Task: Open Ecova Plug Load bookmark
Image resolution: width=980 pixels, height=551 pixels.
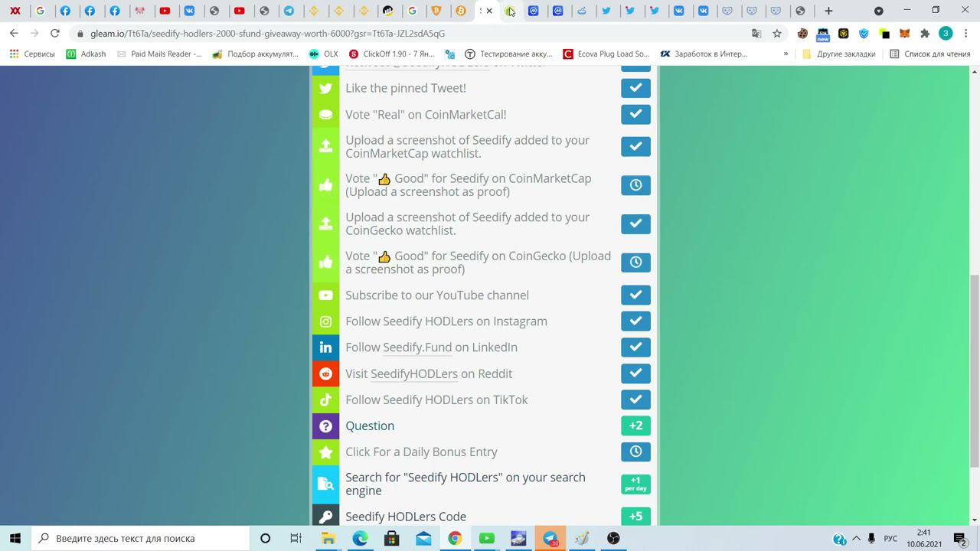Action: (x=606, y=54)
